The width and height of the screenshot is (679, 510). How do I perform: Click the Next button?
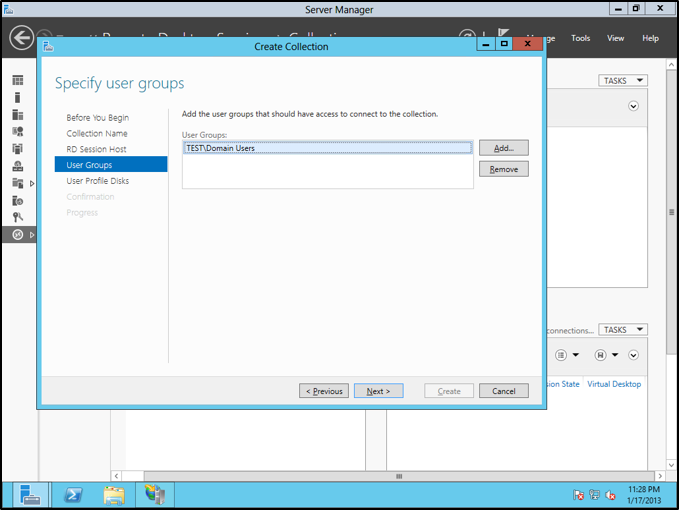click(378, 391)
